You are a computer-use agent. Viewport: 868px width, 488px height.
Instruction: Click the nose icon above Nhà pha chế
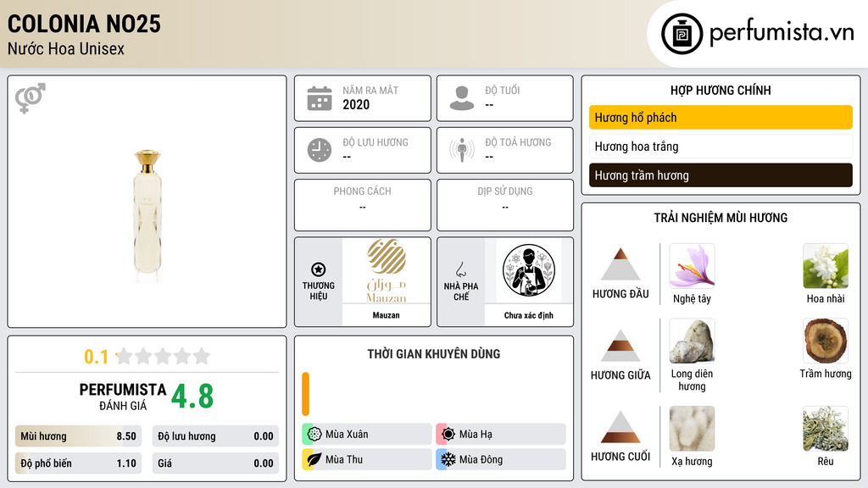point(460,269)
